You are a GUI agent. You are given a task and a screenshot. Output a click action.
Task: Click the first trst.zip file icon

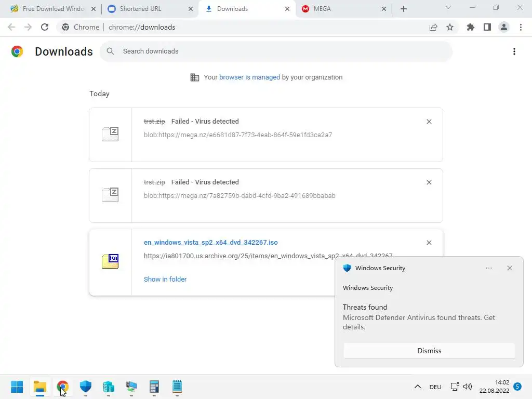click(x=110, y=134)
